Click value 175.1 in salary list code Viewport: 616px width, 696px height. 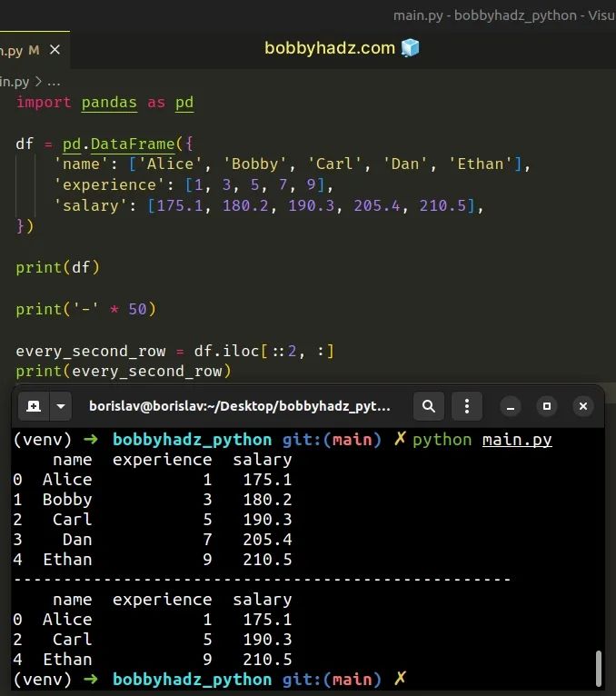[x=179, y=205]
